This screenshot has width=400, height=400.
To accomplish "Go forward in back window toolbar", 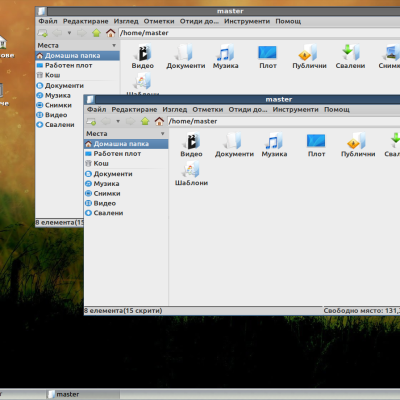I will [82, 33].
